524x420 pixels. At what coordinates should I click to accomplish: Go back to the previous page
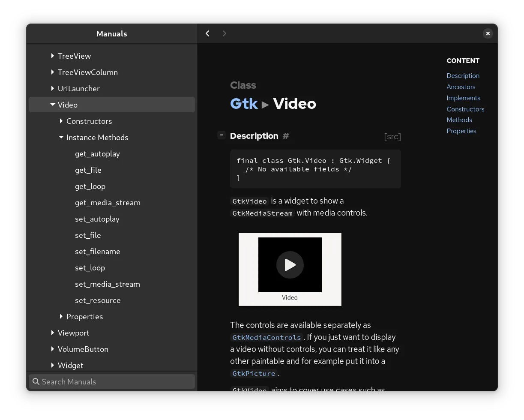[x=207, y=33]
